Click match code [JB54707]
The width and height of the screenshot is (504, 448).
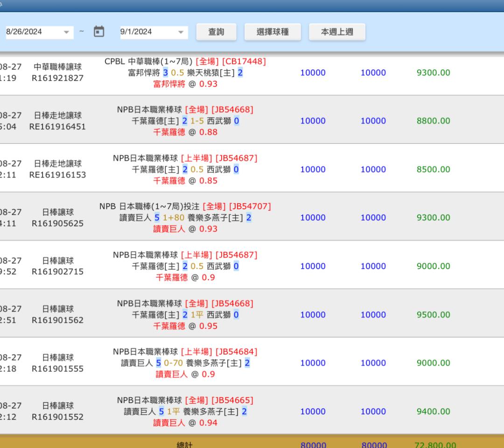[250, 206]
